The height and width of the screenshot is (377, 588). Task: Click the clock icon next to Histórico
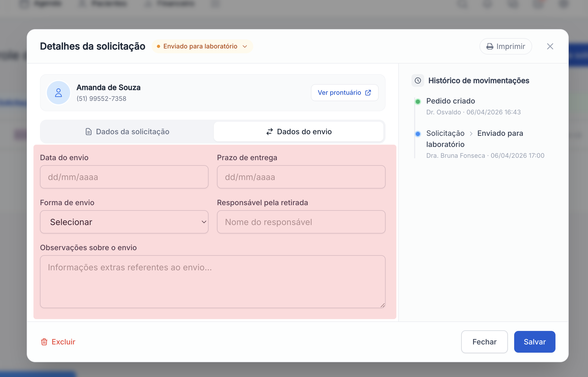pyautogui.click(x=418, y=80)
